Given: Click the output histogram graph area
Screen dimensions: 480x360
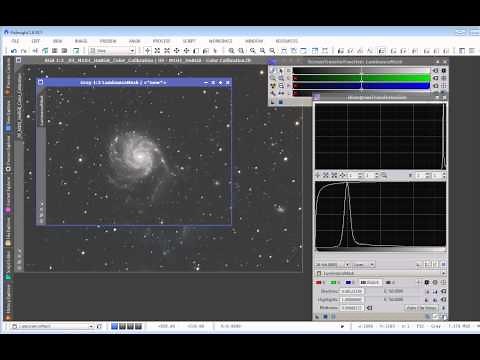Looking at the screenshot, I should click(380, 136).
